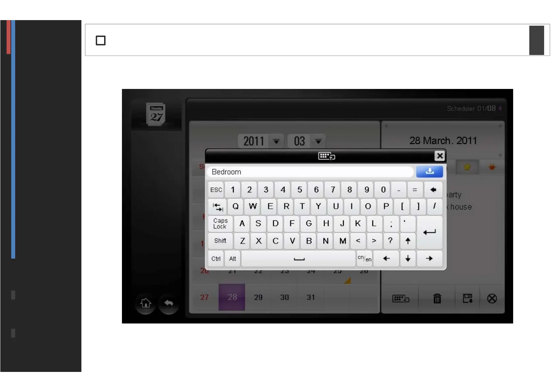Hit the ESC key
The width and height of the screenshot is (555, 392).
pos(216,190)
